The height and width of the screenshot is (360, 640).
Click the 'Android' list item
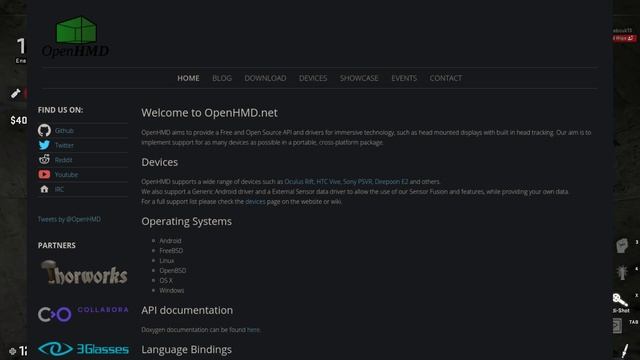coord(170,241)
